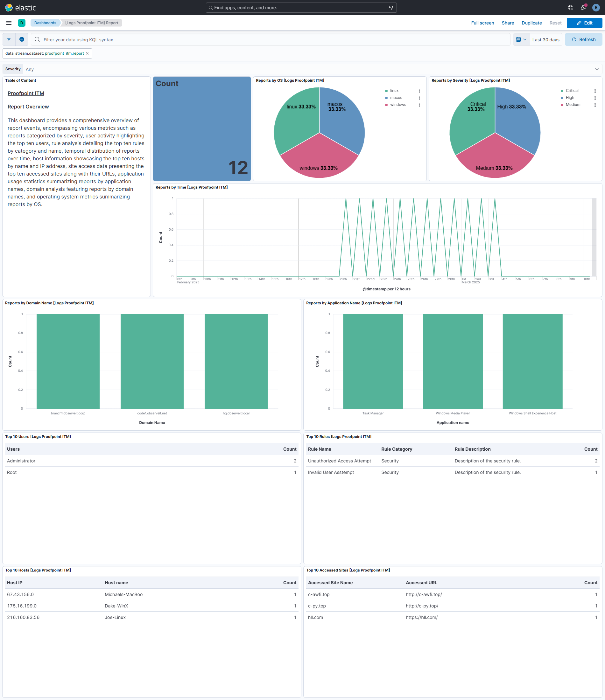Viewport: 605px width, 700px height.
Task: Toggle the Medium severity legend entry
Action: point(573,105)
